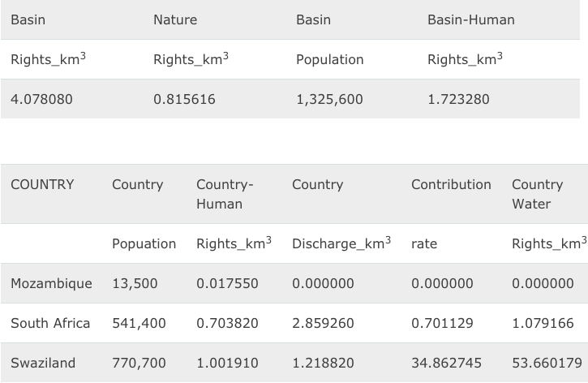Click the Discharge_km3 subheader cell
Viewport: 588px width, 383px height.
coord(341,243)
